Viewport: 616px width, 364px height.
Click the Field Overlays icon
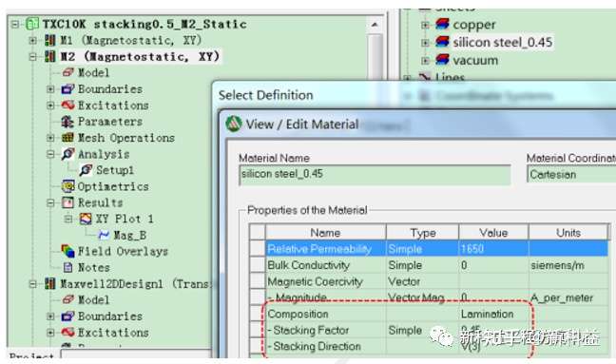click(x=67, y=251)
